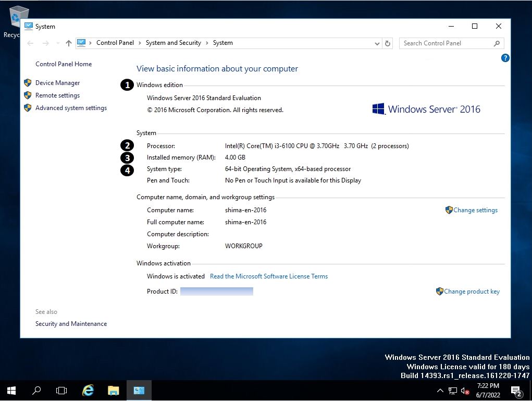
Task: Click the Windows is activated text
Action: 176,276
